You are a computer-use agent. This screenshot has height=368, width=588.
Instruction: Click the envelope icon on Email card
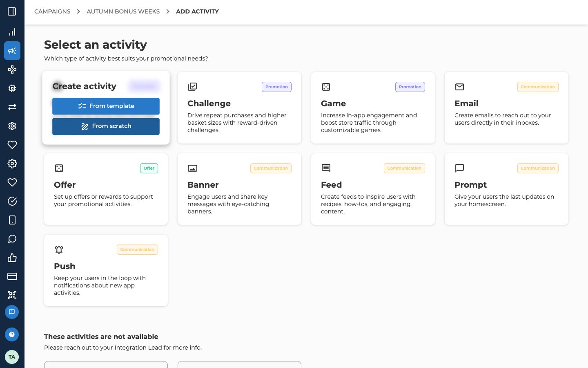459,87
